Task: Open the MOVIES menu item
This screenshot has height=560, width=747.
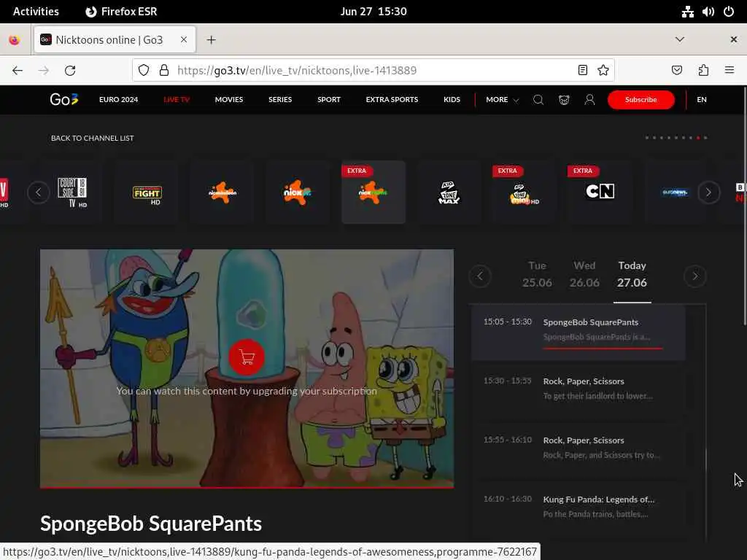Action: point(228,99)
